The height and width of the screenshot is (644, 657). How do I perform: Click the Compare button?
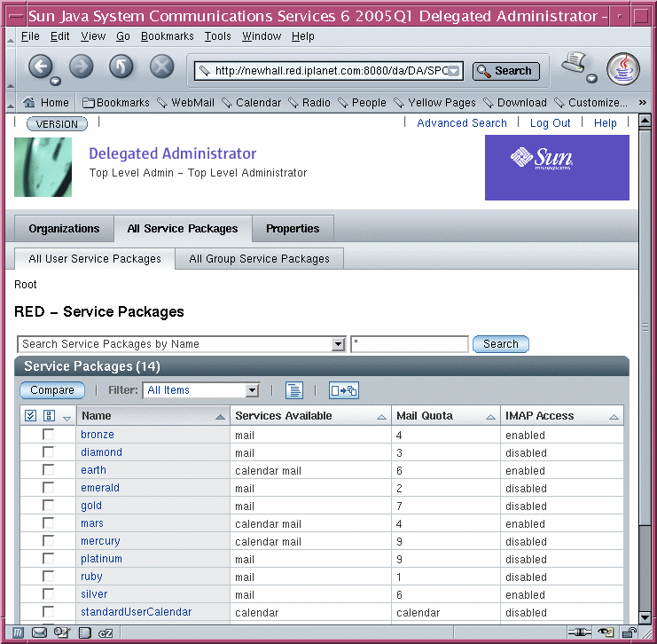coord(52,390)
